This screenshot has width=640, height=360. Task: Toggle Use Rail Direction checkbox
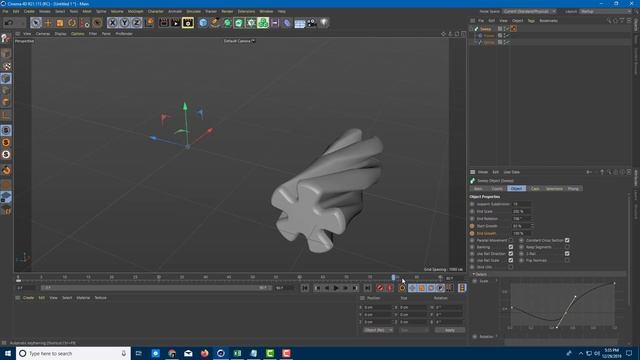click(511, 253)
